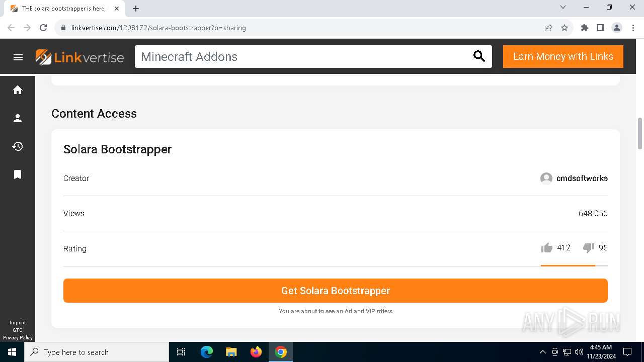Share this page from address bar
Viewport: 644px width, 362px height.
click(x=548, y=28)
